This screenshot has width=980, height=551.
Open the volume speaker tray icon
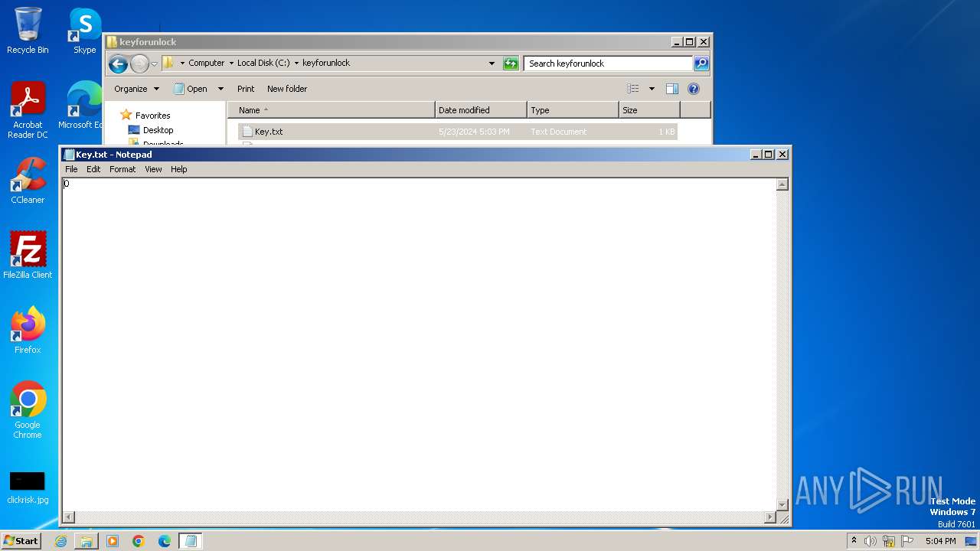(x=870, y=541)
